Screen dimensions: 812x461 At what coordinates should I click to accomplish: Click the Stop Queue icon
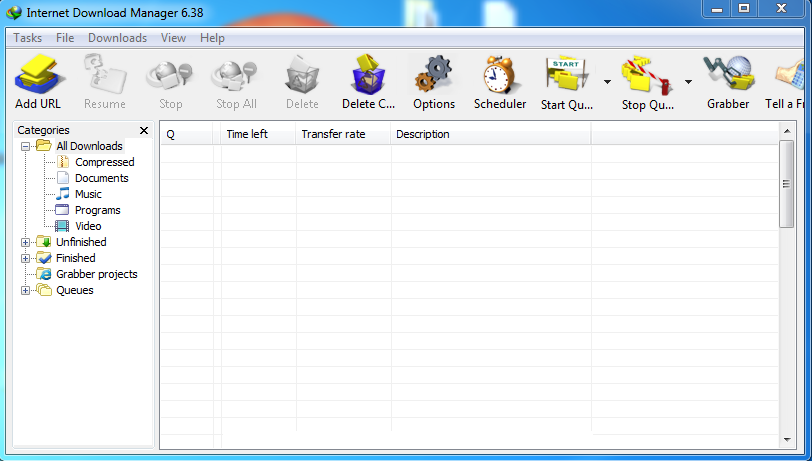click(x=647, y=75)
